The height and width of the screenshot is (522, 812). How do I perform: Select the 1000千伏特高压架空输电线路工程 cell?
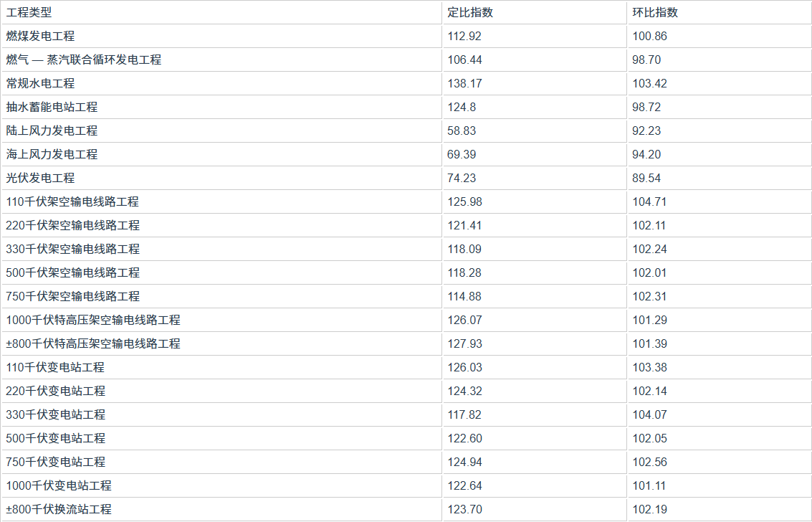[x=93, y=320]
